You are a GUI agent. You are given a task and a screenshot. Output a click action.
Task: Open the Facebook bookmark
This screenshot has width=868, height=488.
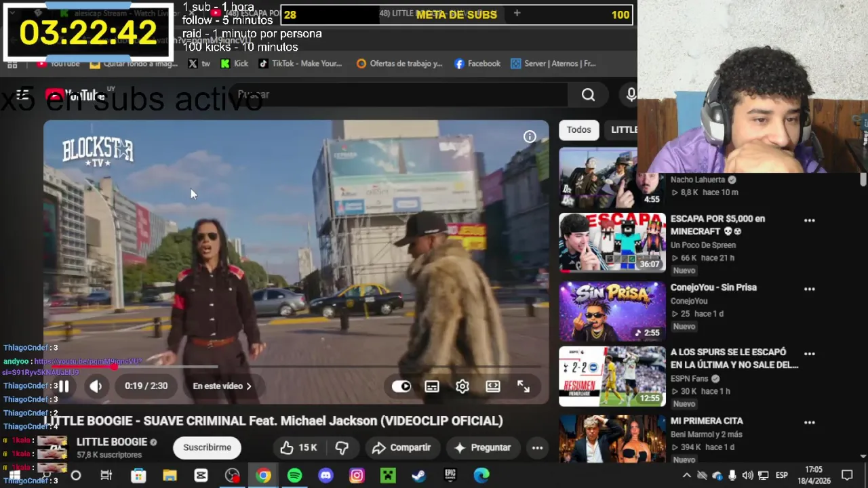[477, 64]
